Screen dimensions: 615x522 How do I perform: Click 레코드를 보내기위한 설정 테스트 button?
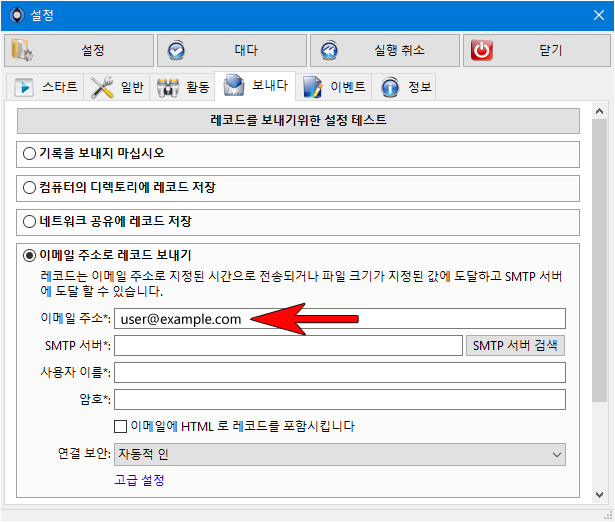click(x=298, y=120)
